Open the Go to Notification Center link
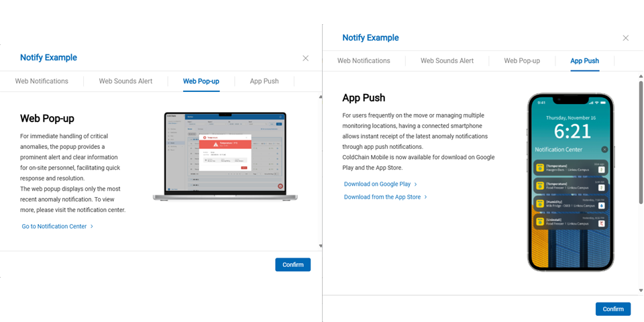Screen dimensions: 644x322 click(x=54, y=227)
